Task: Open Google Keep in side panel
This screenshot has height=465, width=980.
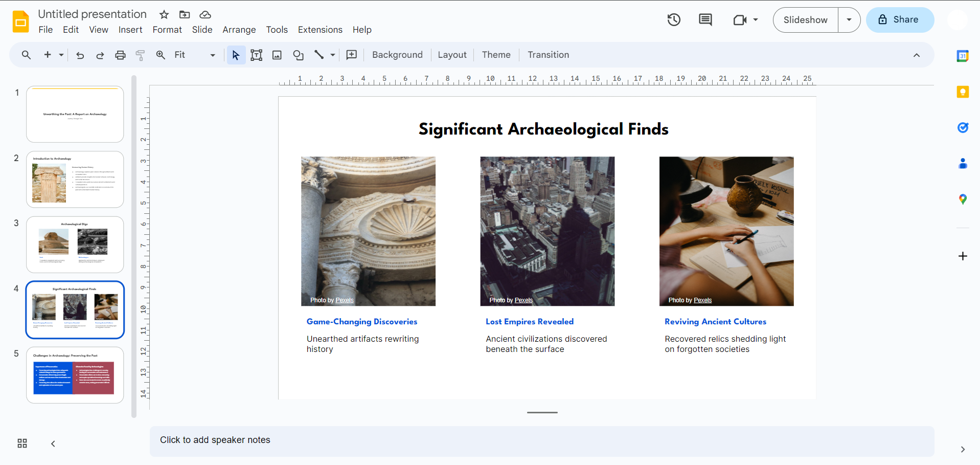Action: (x=963, y=92)
